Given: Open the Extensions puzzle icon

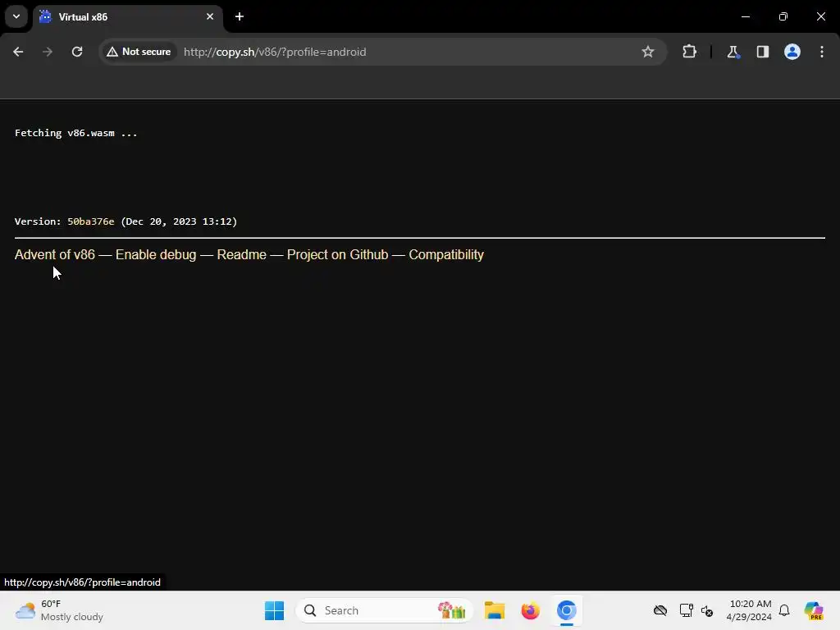Looking at the screenshot, I should (689, 52).
